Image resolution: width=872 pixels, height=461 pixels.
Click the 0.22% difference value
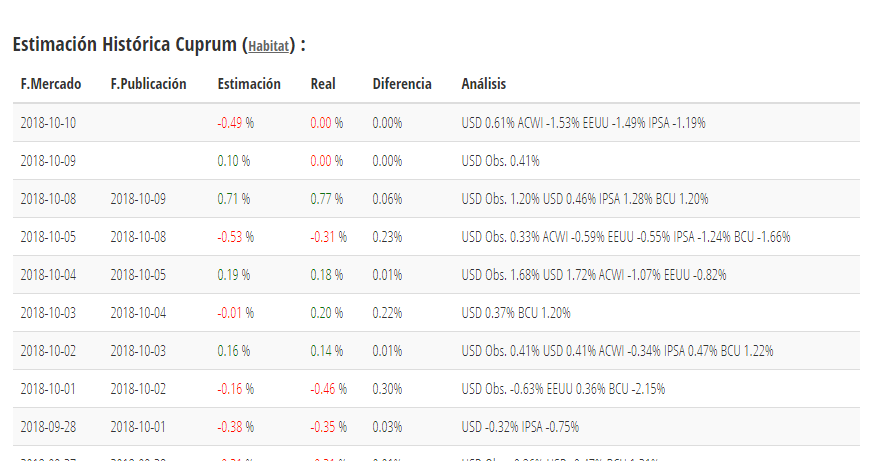388,313
